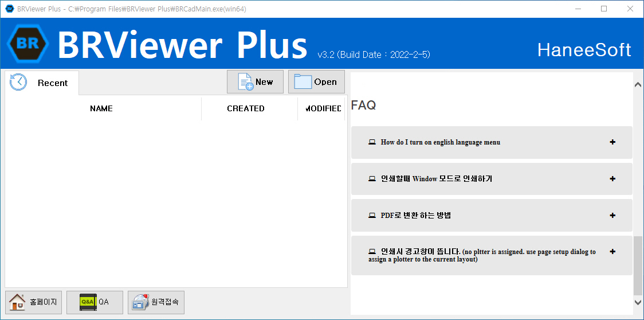Click laptop icon beside PDF로 변환 FAQ

click(x=372, y=216)
